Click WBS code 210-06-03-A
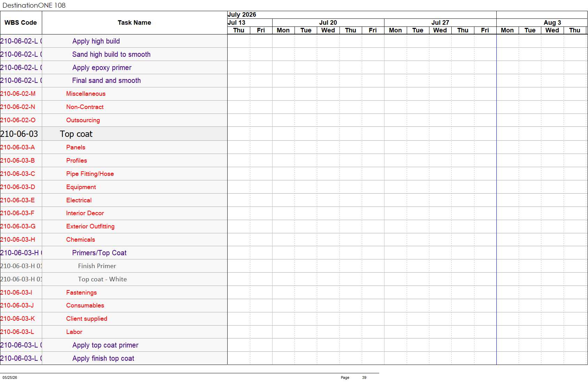This screenshot has width=588, height=382. [x=17, y=147]
